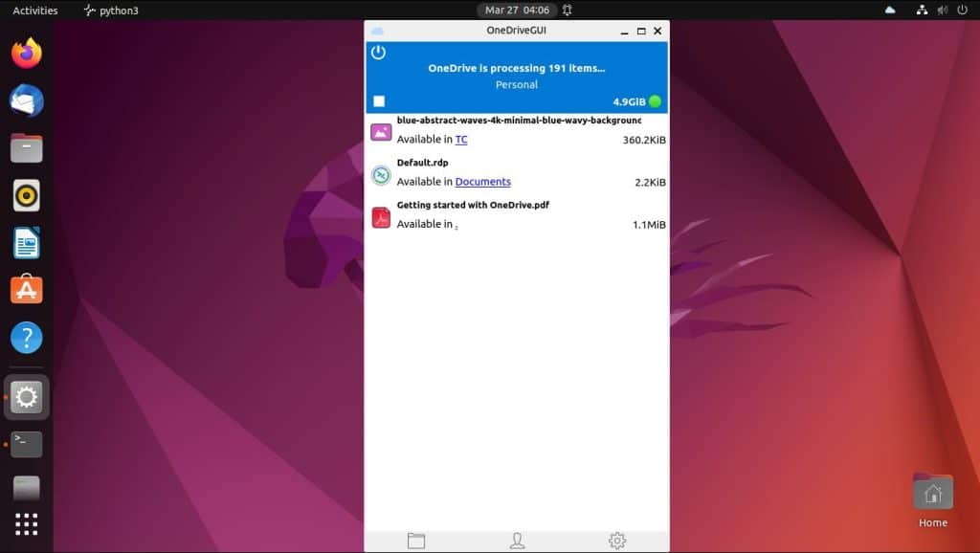Click the Default.rdp file icon
This screenshot has width=980, height=553.
point(380,174)
